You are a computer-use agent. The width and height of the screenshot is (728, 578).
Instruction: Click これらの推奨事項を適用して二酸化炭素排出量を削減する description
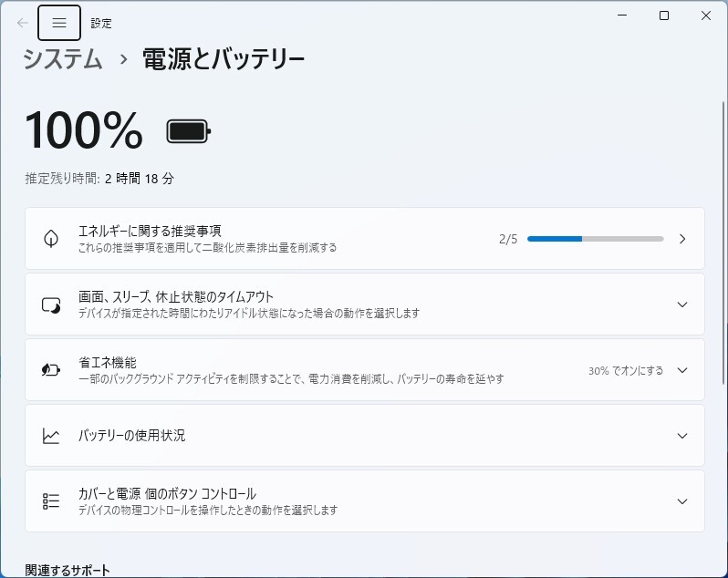click(207, 248)
